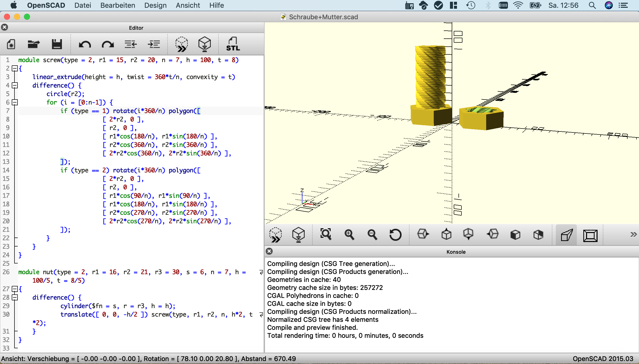Open the Bearbeiten menu
The width and height of the screenshot is (639, 364).
click(x=118, y=5)
